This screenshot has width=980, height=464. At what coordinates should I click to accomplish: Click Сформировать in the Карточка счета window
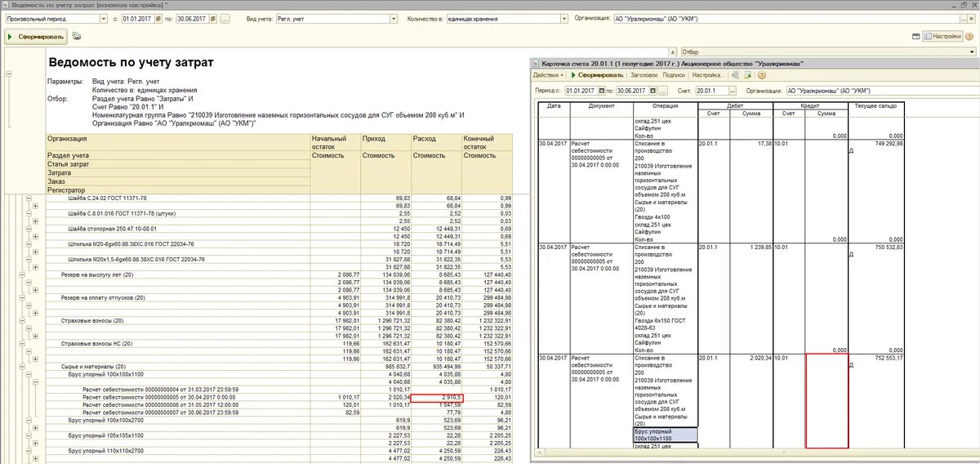tap(596, 74)
